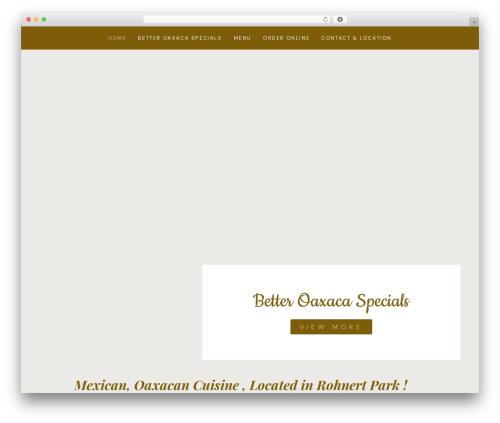The width and height of the screenshot is (500, 423).
Task: Open Better Oaxaca Specials nav item
Action: (179, 38)
